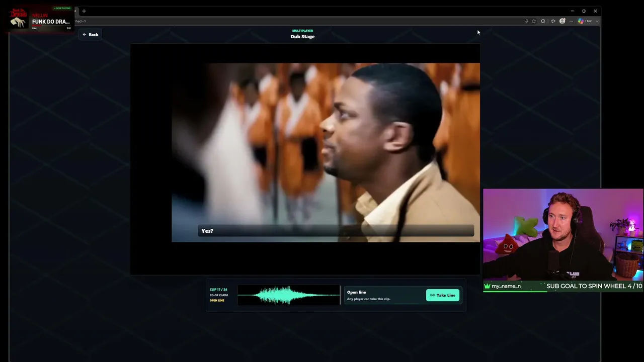Maximize or restore the browser window
This screenshot has height=362, width=644.
[x=584, y=11]
